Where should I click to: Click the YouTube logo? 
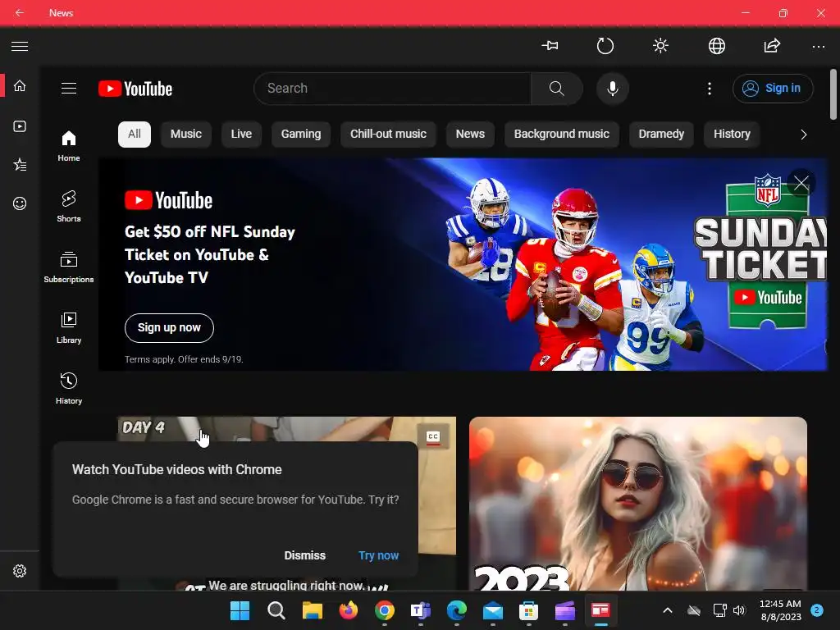click(x=135, y=89)
